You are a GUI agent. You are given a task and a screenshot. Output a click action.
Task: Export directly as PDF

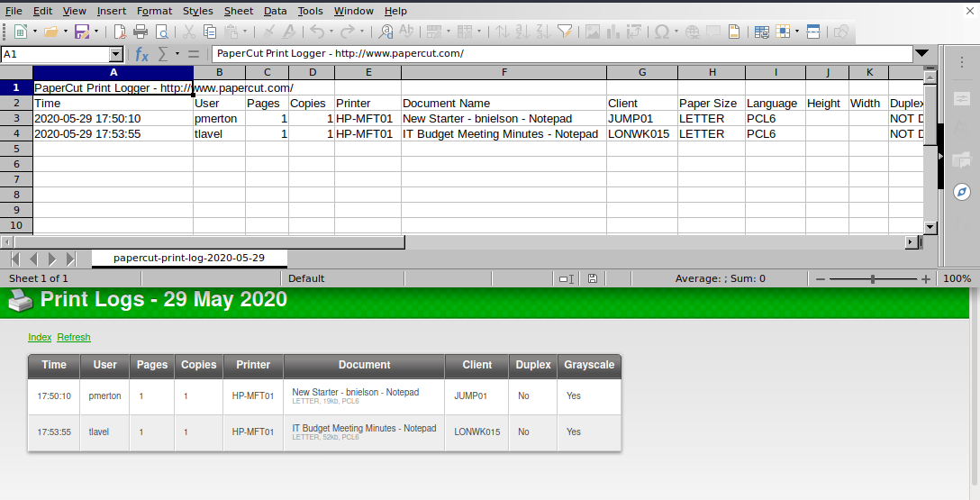[120, 32]
